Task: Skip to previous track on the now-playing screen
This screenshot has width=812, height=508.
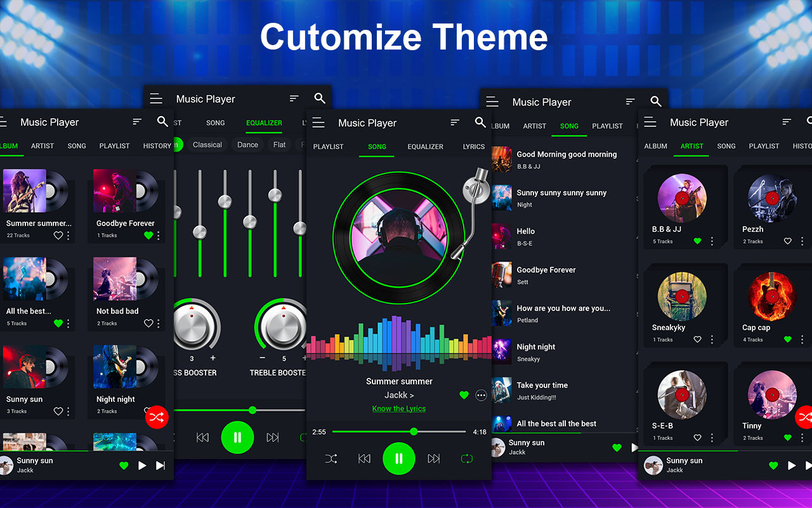Action: (x=364, y=458)
